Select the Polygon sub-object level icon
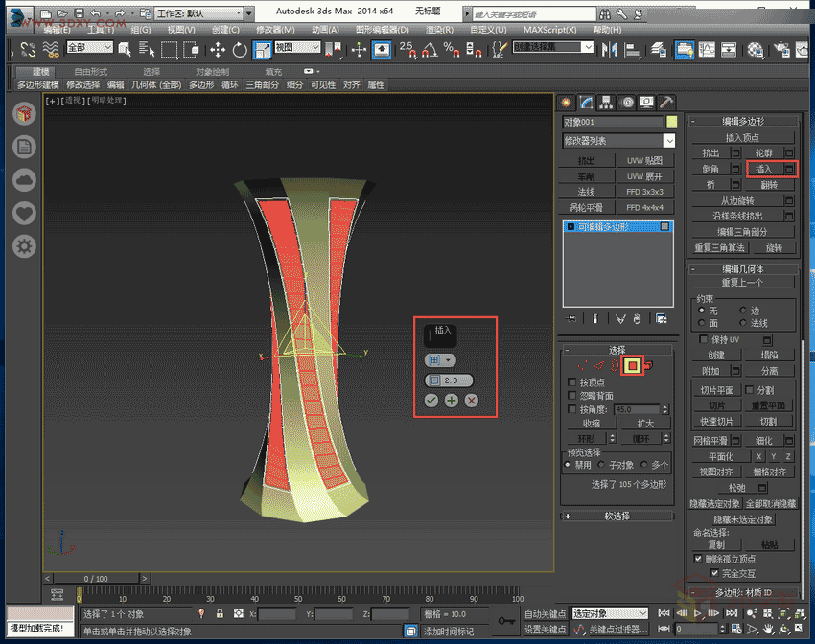Image resolution: width=815 pixels, height=644 pixels. [x=632, y=364]
